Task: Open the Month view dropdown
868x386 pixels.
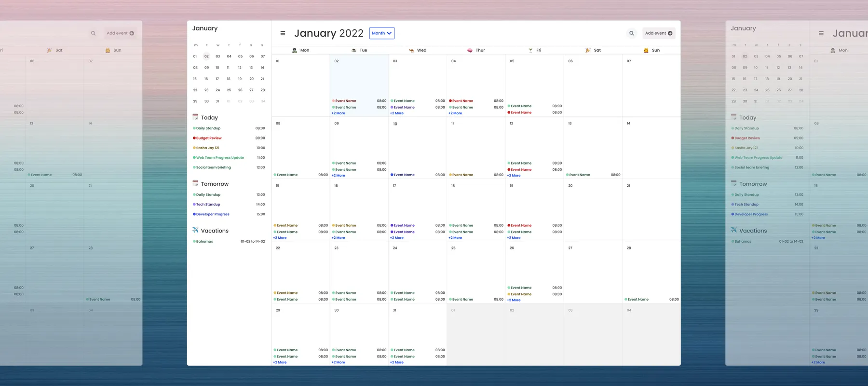Action: [382, 33]
